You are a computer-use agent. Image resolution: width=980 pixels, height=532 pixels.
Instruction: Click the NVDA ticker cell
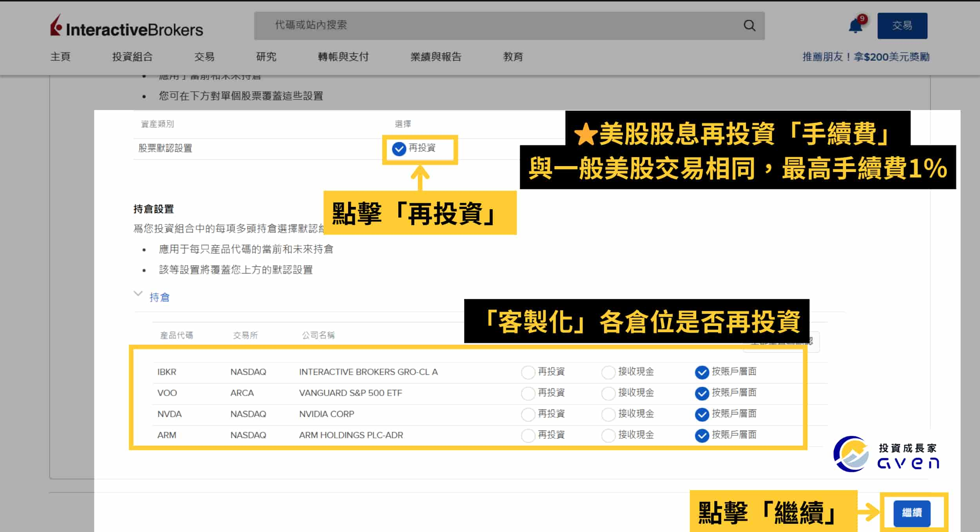pos(169,414)
